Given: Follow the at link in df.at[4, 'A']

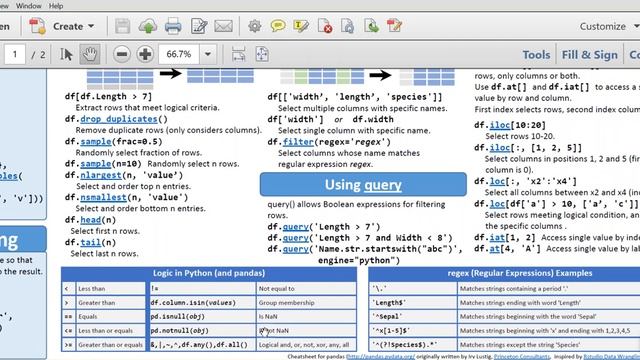Looking at the screenshot, I should coord(494,249).
